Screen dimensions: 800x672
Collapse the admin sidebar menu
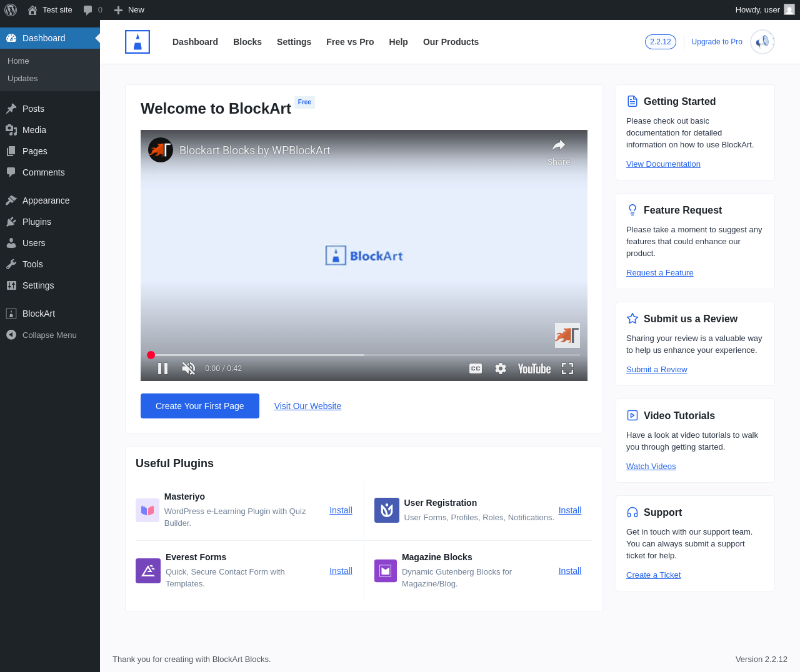click(49, 335)
